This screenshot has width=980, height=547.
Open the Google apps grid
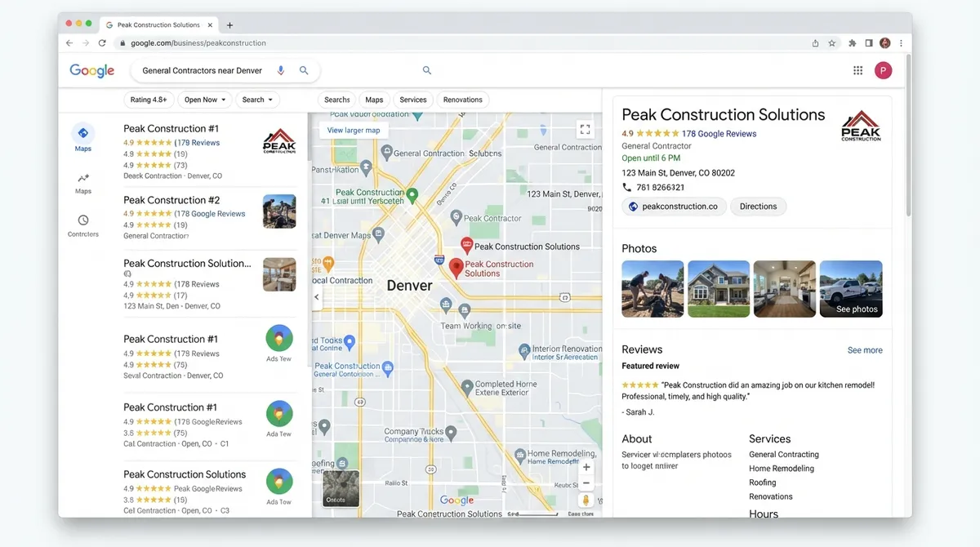click(x=857, y=71)
